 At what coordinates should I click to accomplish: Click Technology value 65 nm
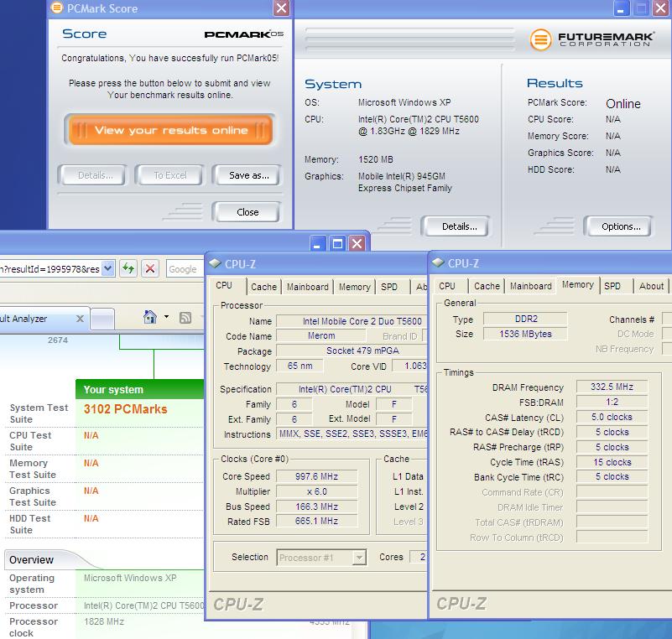[x=300, y=366]
